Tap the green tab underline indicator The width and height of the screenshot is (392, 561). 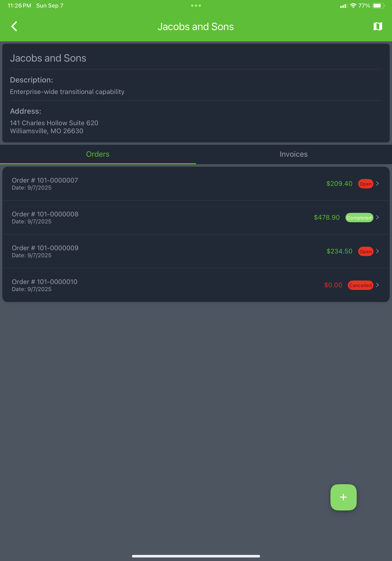[98, 164]
